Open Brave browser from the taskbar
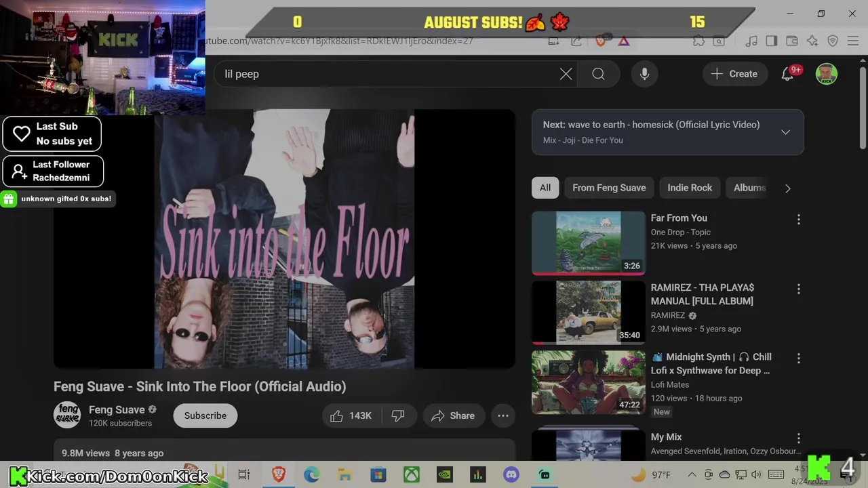The image size is (868, 488). [278, 474]
